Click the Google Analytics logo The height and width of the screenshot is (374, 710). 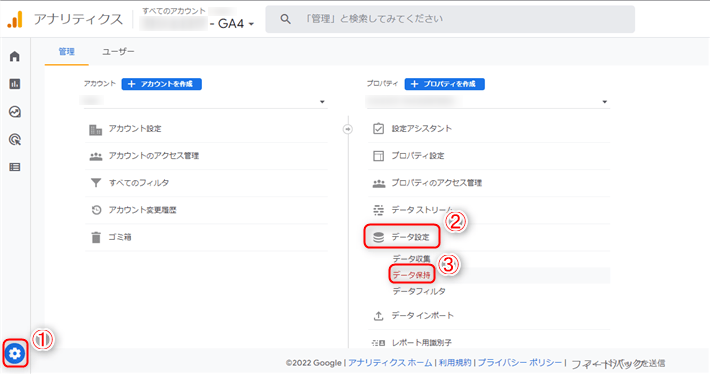click(x=15, y=19)
